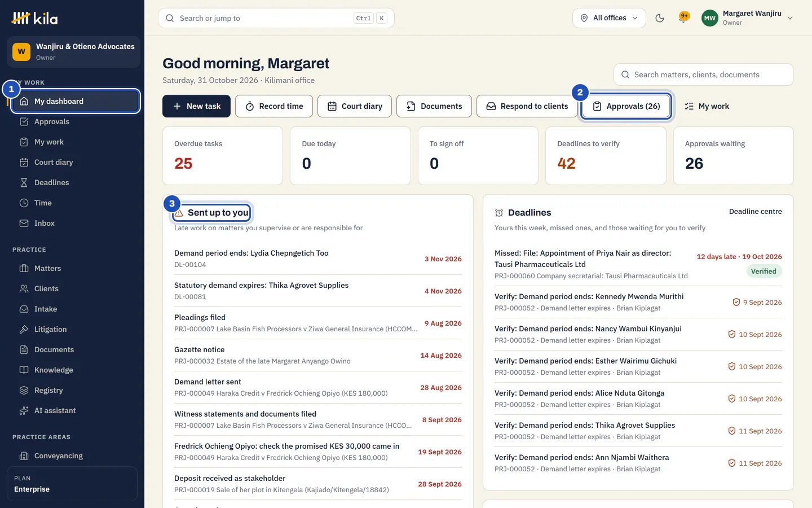This screenshot has width=812, height=508.
Task: Open the Deadline centre link
Action: point(756,212)
